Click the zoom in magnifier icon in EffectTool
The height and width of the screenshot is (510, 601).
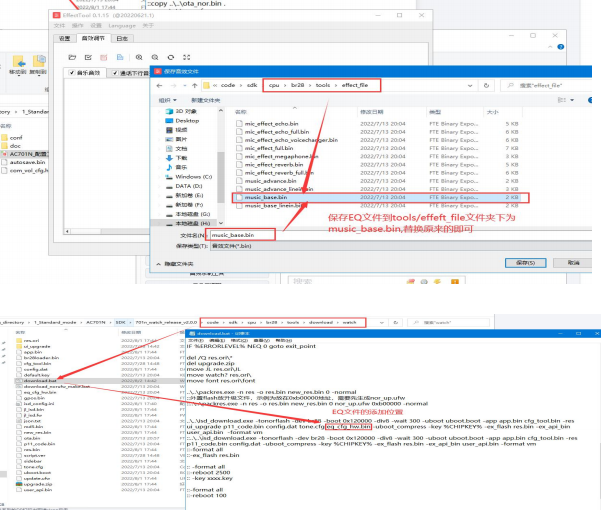139,57
